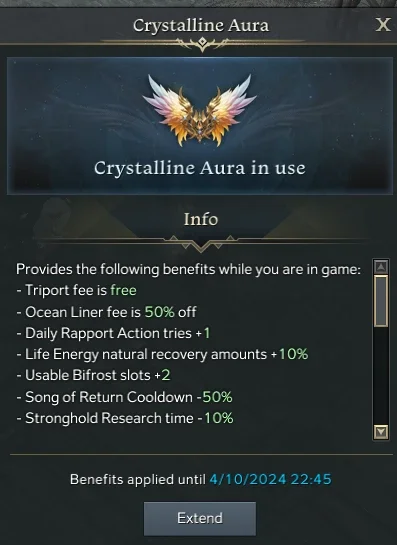Image resolution: width=397 pixels, height=545 pixels.
Task: Click the Crystalline Aura wings emblem
Action: coord(200,111)
